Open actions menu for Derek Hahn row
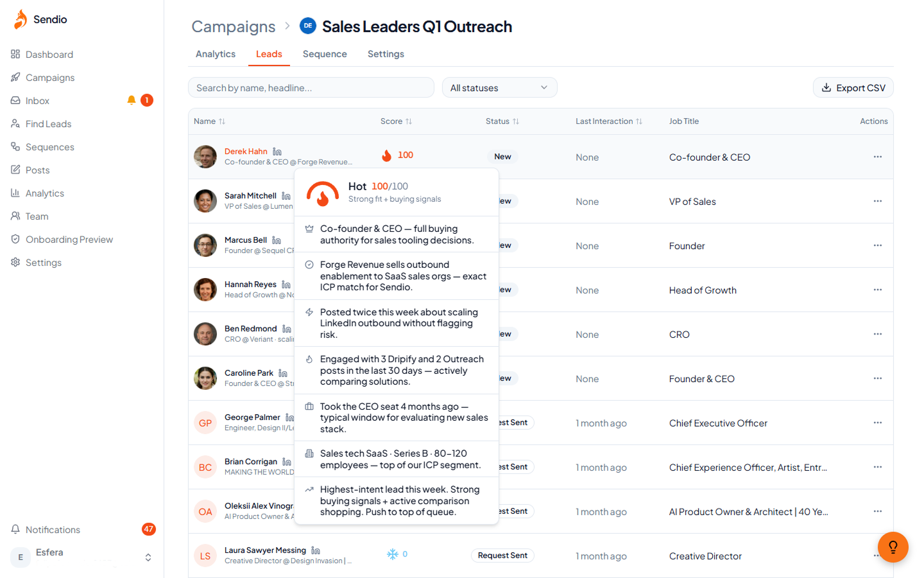This screenshot has height=578, width=924. tap(877, 157)
